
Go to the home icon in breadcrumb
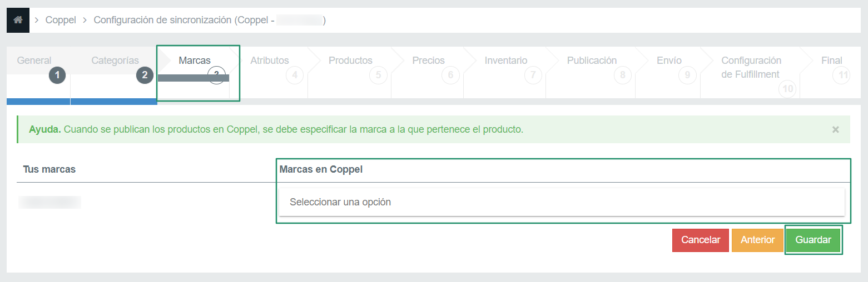tap(18, 20)
